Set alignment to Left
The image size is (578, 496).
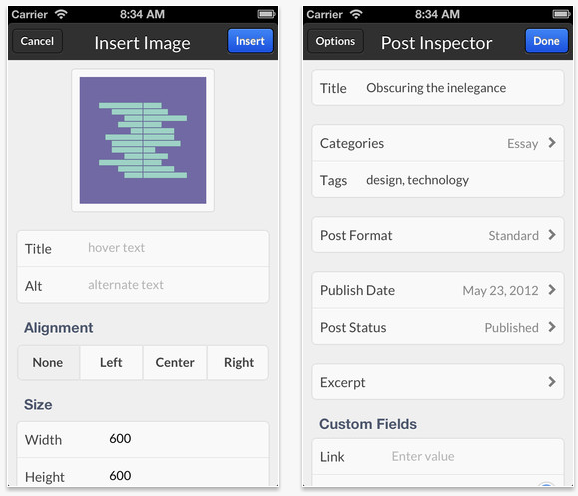point(111,363)
